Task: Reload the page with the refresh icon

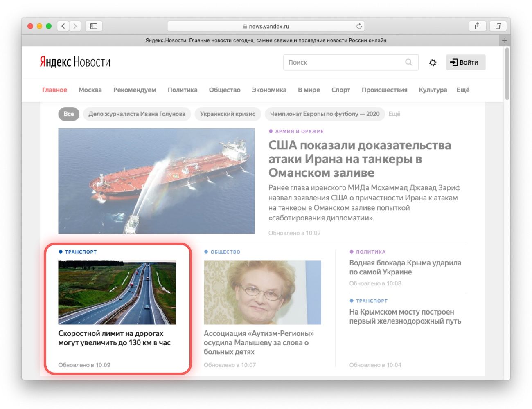Action: pyautogui.click(x=359, y=26)
